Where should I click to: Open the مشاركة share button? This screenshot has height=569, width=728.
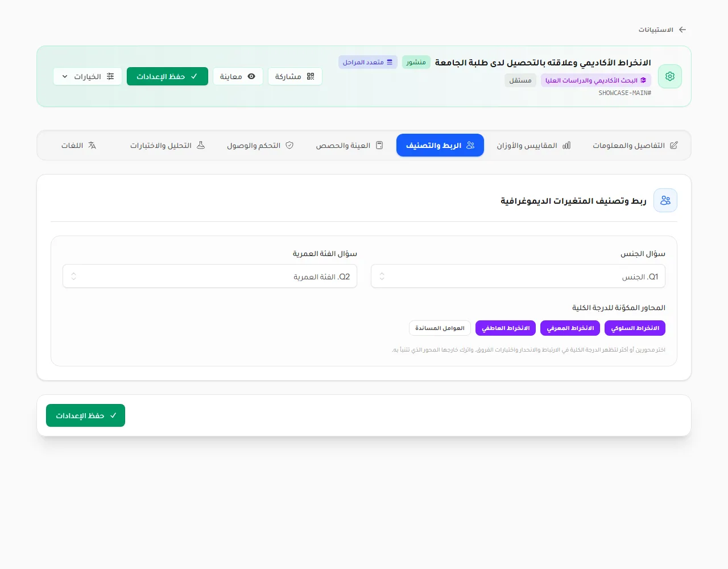(x=295, y=76)
